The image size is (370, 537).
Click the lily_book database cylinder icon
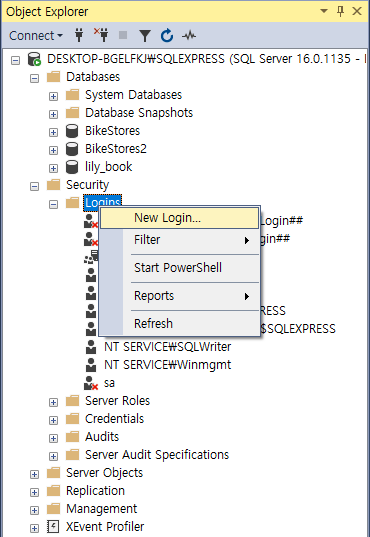pyautogui.click(x=72, y=167)
